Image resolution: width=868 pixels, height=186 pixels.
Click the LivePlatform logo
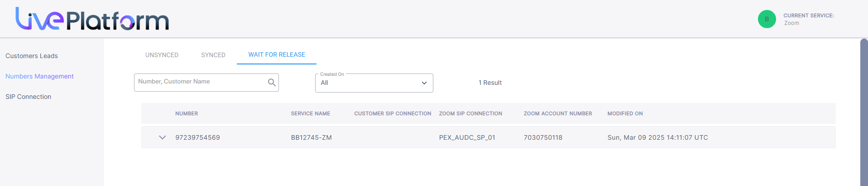tap(92, 19)
